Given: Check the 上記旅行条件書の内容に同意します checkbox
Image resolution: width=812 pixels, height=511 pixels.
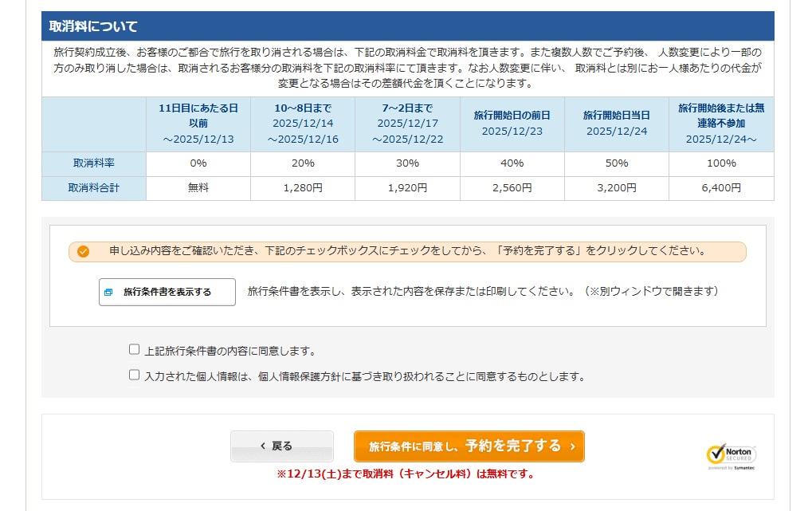Looking at the screenshot, I should 134,349.
